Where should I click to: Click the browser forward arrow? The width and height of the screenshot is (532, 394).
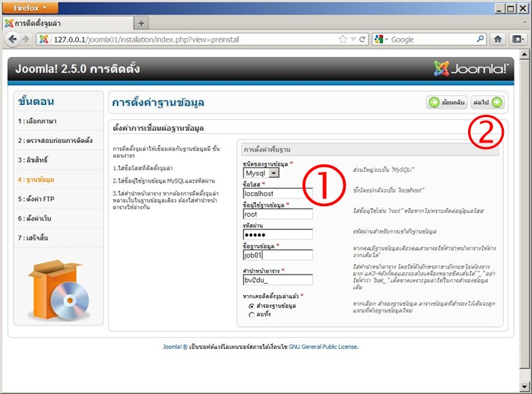(26, 40)
